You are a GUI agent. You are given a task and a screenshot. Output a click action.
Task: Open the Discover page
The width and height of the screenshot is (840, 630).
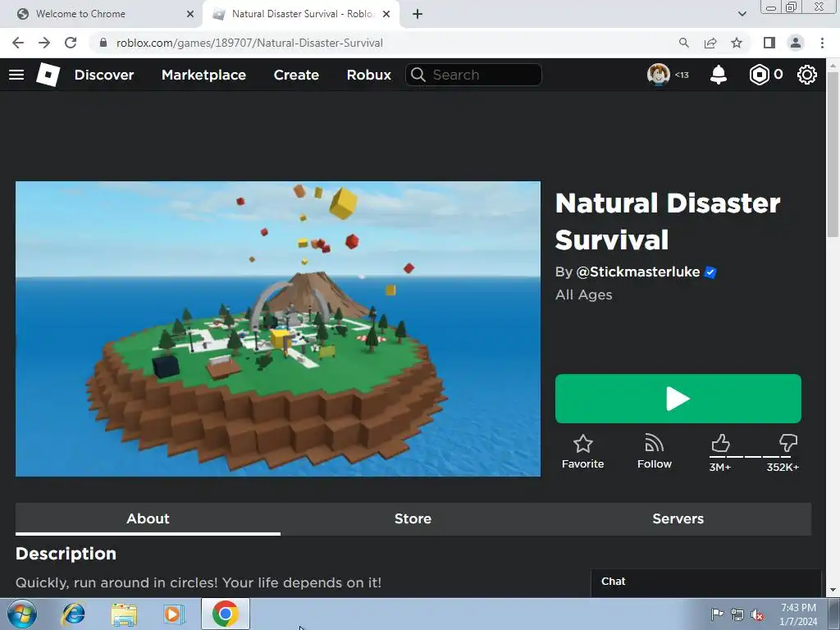(104, 75)
